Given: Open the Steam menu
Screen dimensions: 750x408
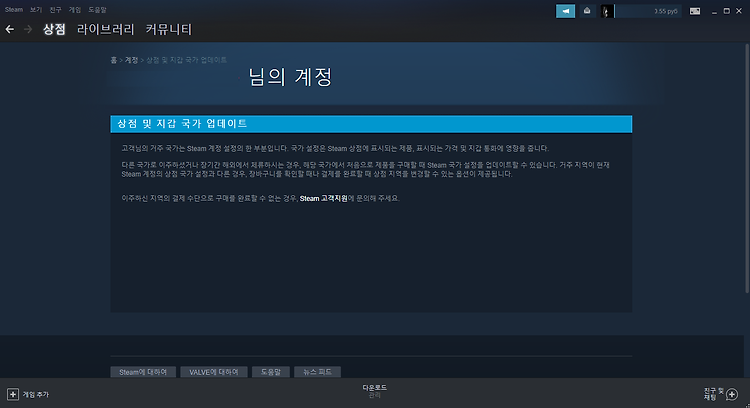Looking at the screenshot, I should 14,10.
